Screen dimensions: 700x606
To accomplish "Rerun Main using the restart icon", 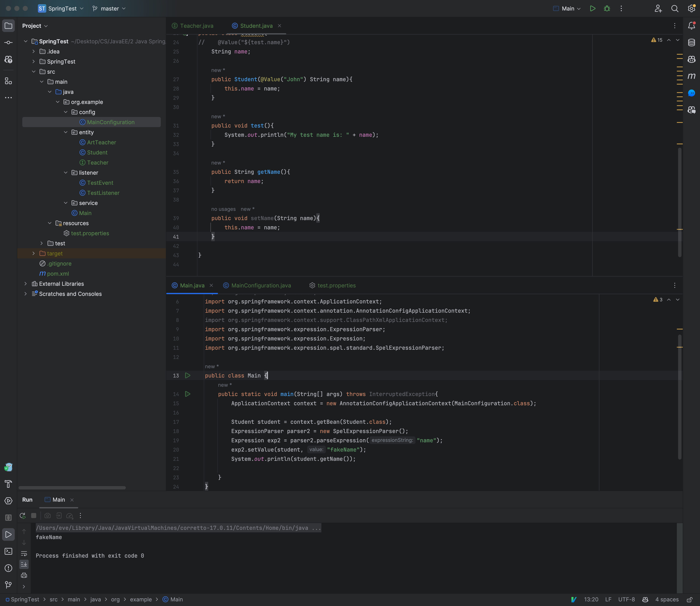I will coord(23,515).
